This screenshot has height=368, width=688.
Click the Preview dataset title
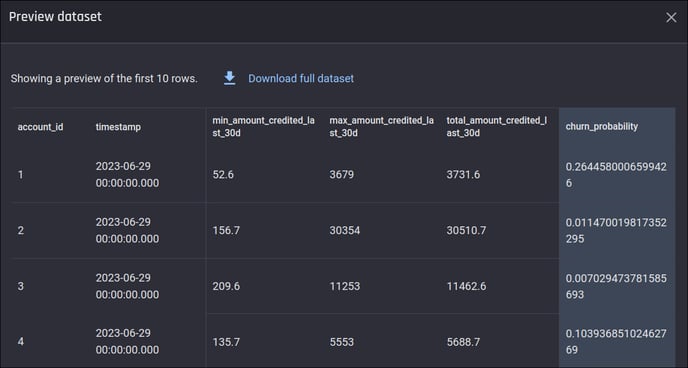55,17
